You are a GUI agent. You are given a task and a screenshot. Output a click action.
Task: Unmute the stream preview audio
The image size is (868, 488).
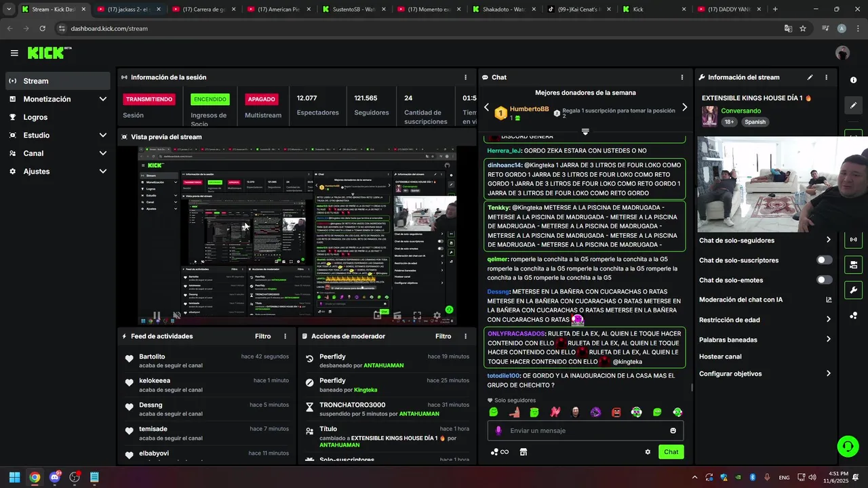point(176,315)
